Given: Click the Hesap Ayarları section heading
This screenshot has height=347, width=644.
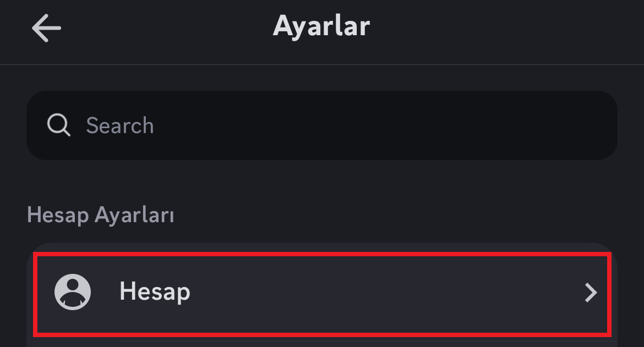Looking at the screenshot, I should coord(101,215).
